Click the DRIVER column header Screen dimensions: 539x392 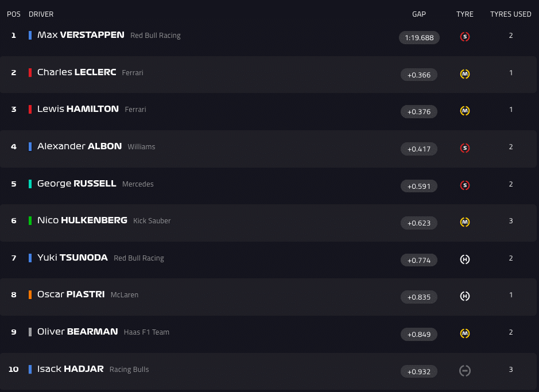tap(41, 14)
